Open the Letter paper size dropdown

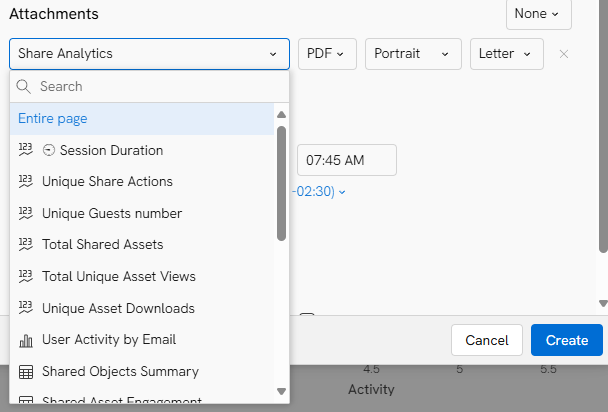pyautogui.click(x=507, y=54)
